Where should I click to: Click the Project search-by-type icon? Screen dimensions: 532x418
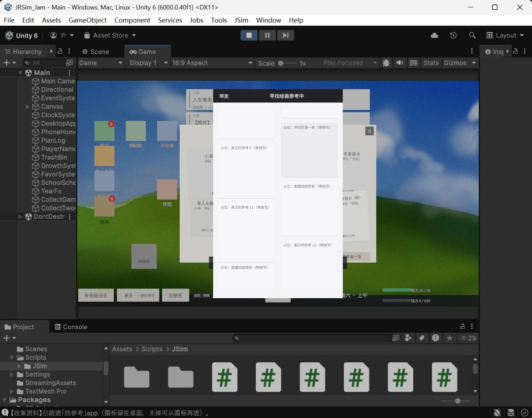point(408,338)
